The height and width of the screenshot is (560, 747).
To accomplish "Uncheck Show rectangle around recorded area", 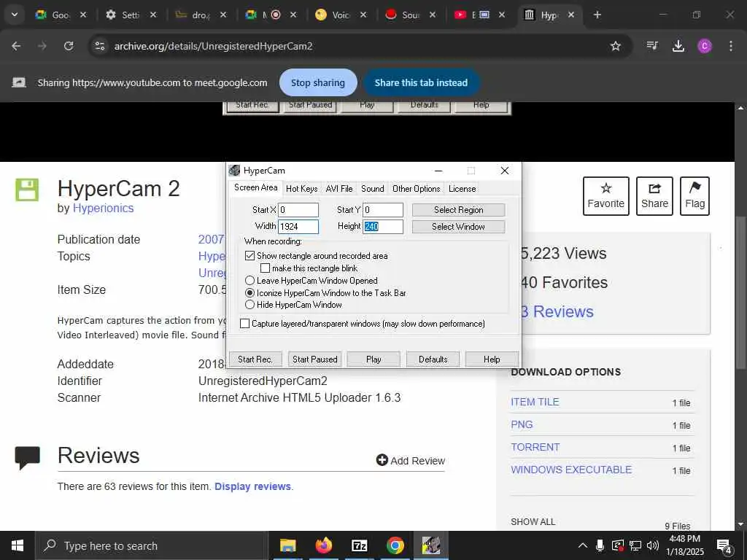I will (x=249, y=256).
